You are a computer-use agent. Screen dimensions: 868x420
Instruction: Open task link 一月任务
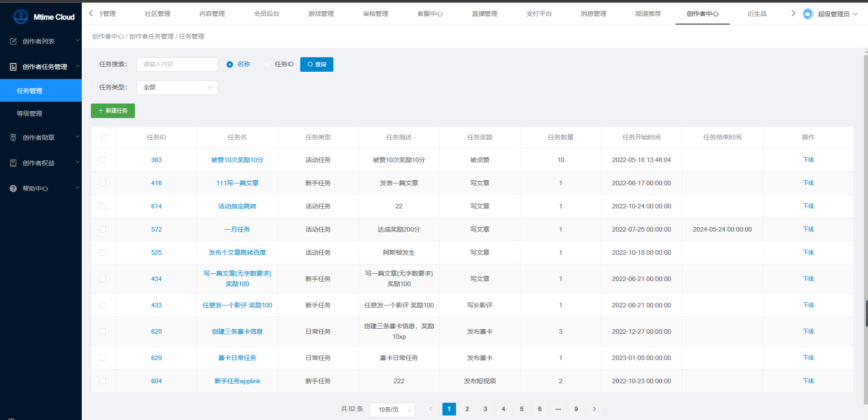coord(237,229)
